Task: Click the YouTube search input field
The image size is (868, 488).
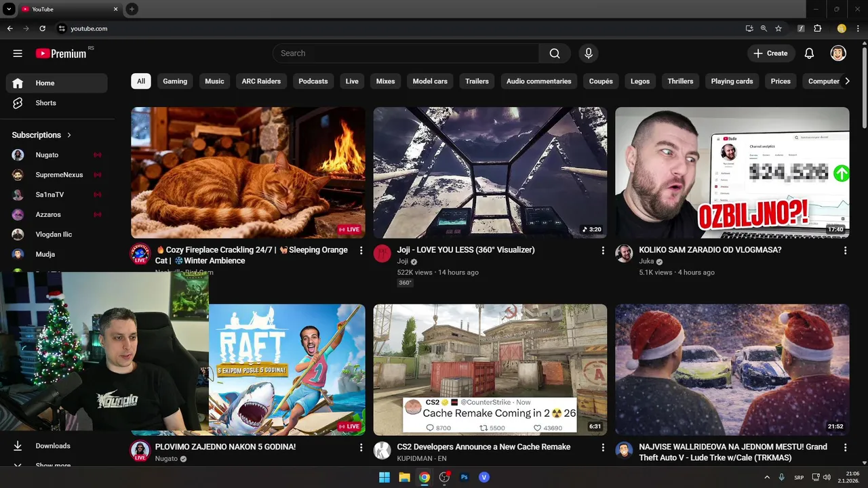Action: pyautogui.click(x=406, y=54)
